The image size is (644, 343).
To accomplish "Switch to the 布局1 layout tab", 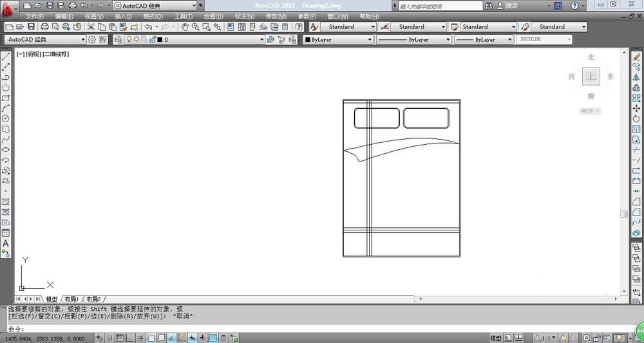I will 71,299.
